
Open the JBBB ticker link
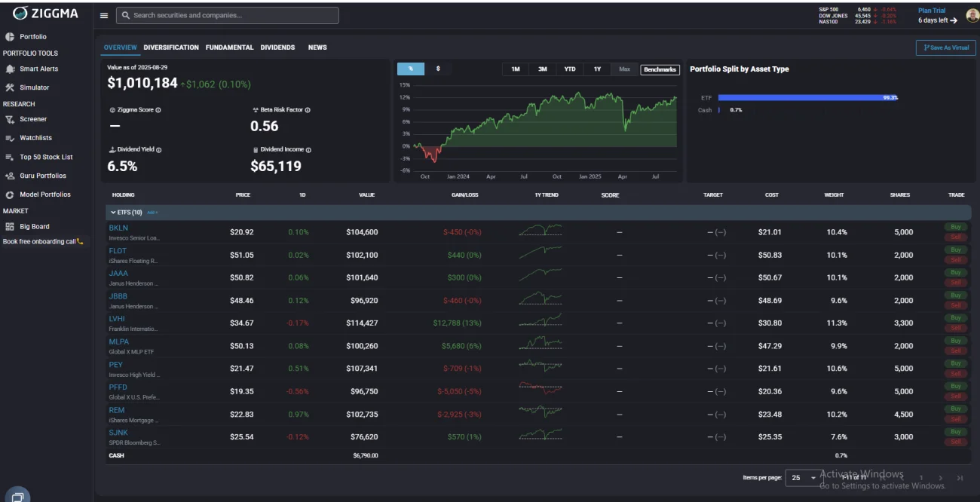point(118,296)
